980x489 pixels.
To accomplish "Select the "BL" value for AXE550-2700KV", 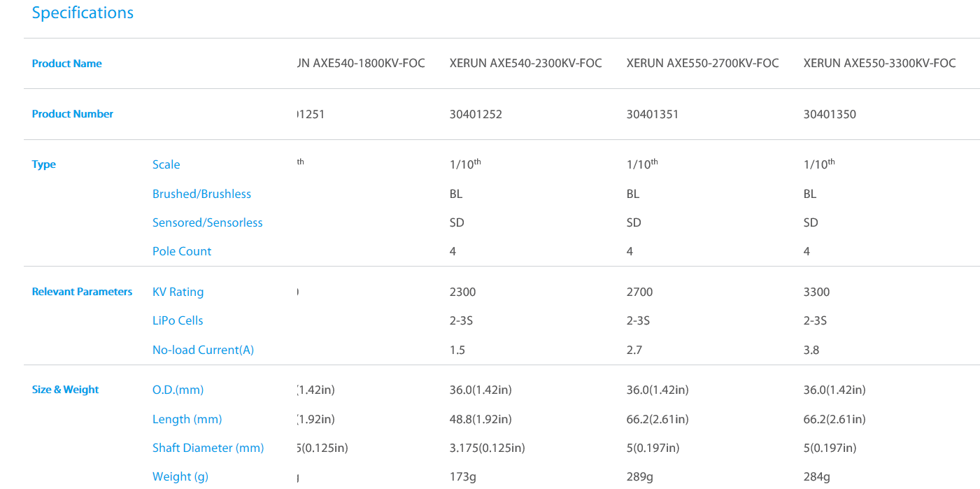I will (x=633, y=194).
